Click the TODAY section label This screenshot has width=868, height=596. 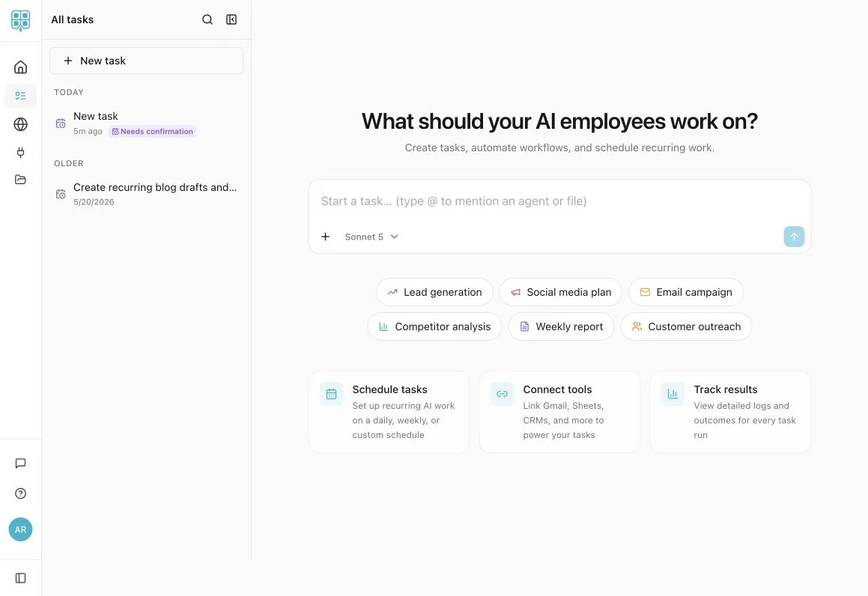(69, 92)
